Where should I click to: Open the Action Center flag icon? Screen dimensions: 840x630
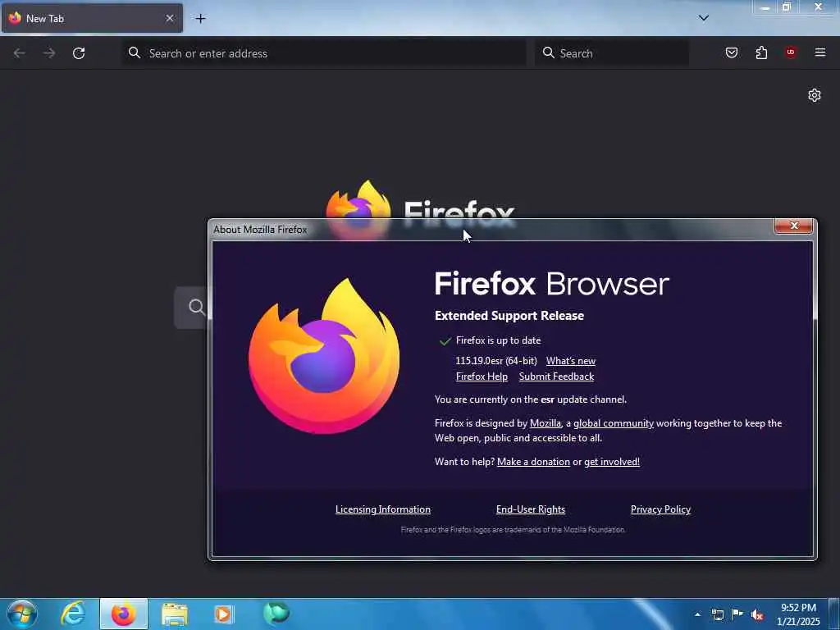click(x=737, y=614)
